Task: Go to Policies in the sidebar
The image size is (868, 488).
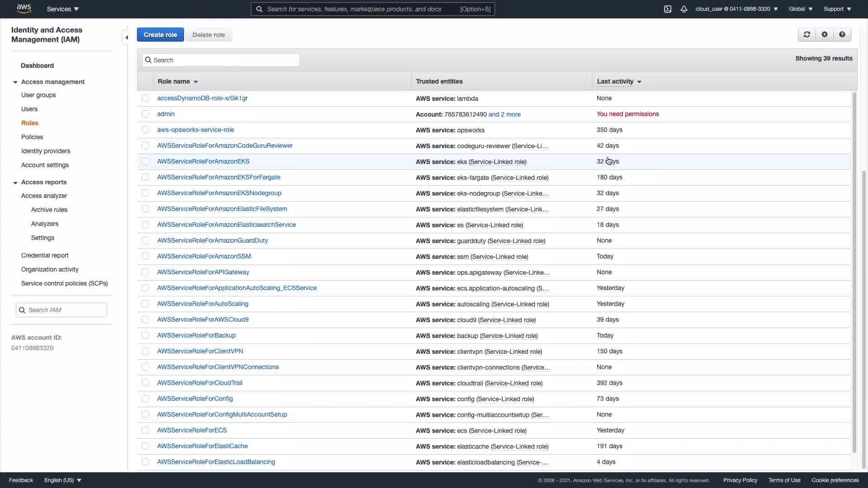Action: coord(32,137)
